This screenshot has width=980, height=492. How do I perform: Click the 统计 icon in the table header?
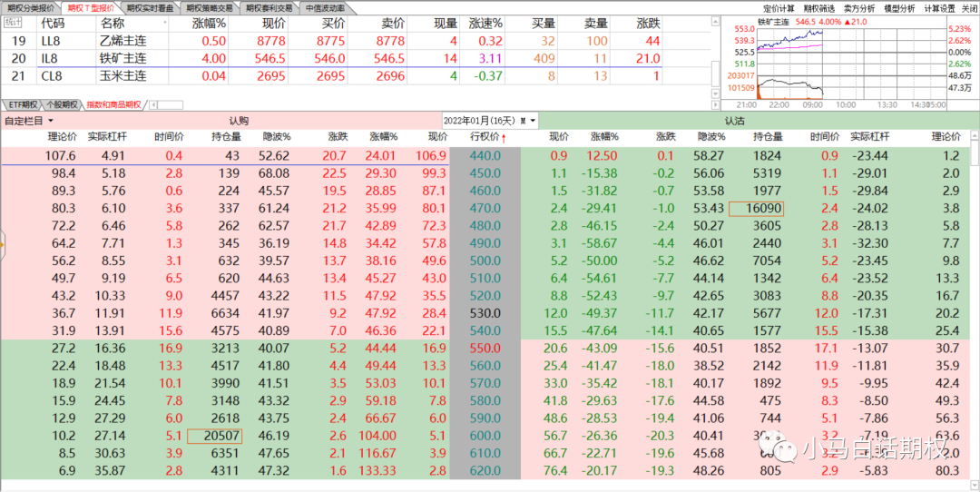(14, 22)
